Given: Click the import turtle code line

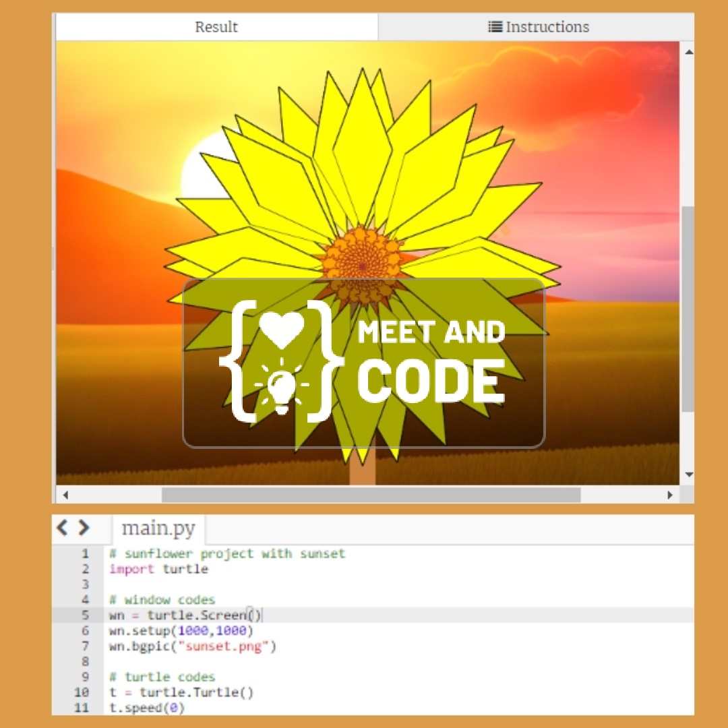Looking at the screenshot, I should click(158, 569).
